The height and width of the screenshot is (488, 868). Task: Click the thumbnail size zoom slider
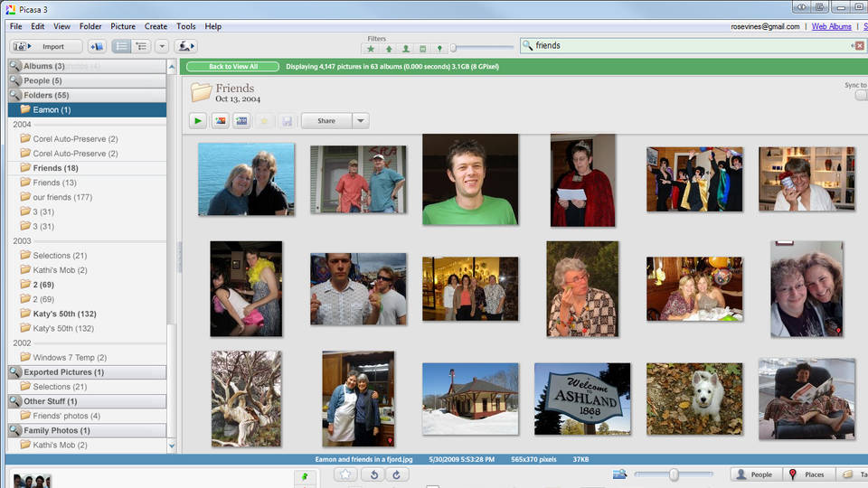coord(674,474)
